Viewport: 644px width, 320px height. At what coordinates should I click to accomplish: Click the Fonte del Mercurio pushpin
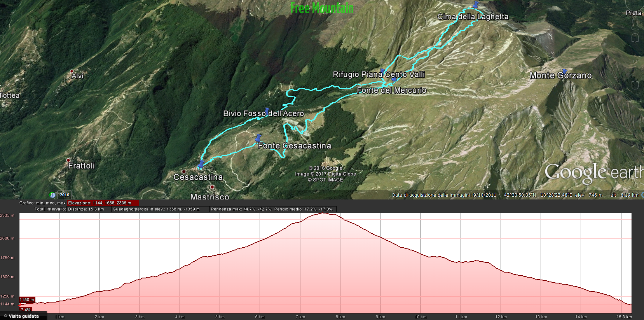(394, 80)
